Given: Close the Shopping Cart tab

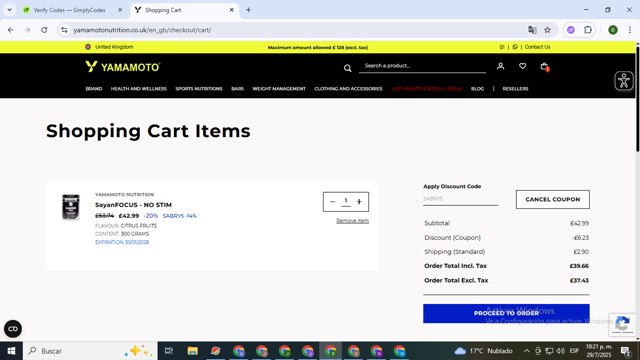Looking at the screenshot, I should coord(231,10).
